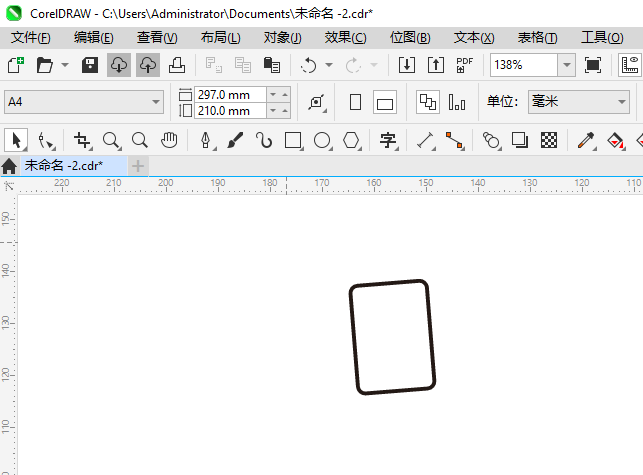
Task: Toggle the rulers display icon
Action: 630,65
